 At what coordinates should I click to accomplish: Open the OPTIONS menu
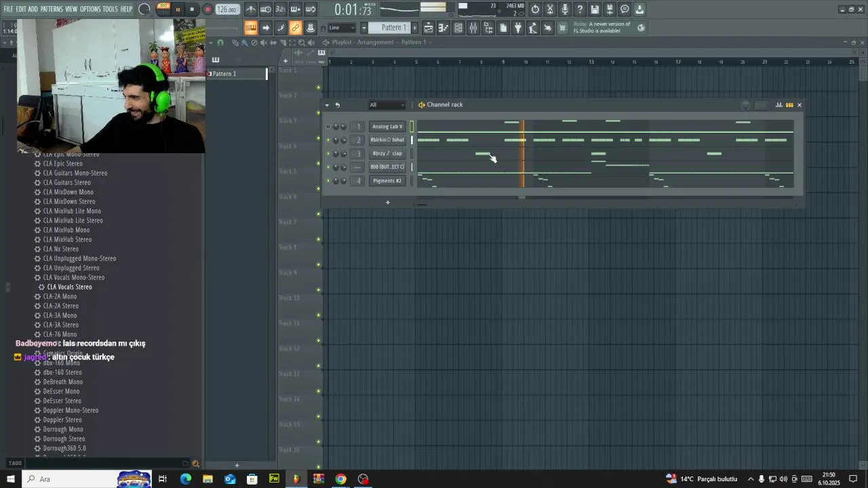point(90,9)
